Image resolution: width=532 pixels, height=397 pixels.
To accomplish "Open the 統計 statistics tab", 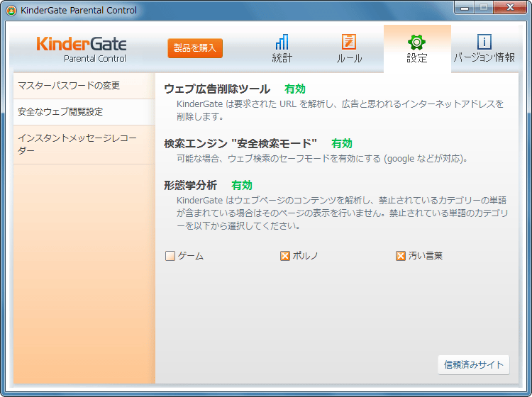I will tap(282, 48).
